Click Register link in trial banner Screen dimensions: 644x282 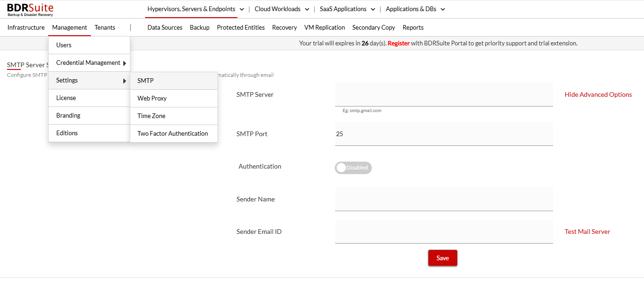click(398, 43)
